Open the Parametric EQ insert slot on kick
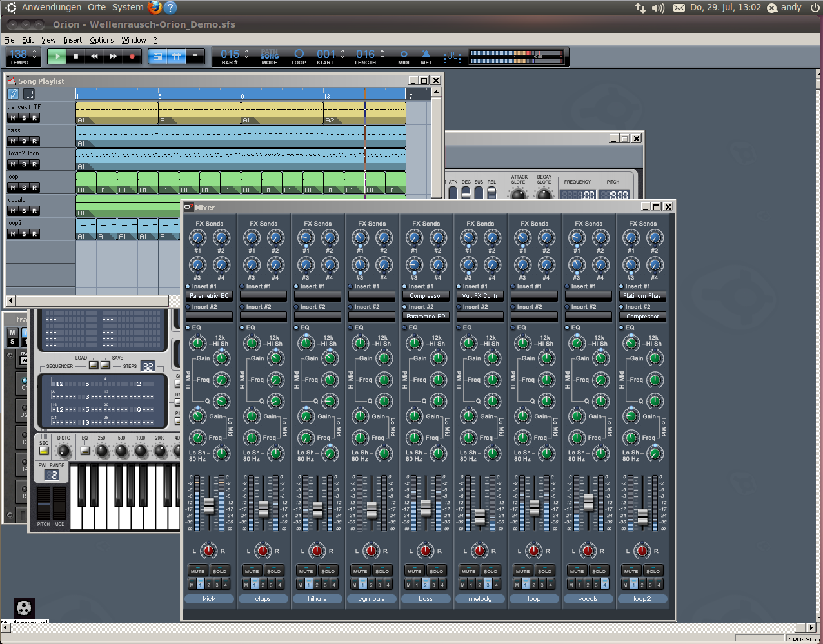Image resolution: width=823 pixels, height=644 pixels. [209, 296]
